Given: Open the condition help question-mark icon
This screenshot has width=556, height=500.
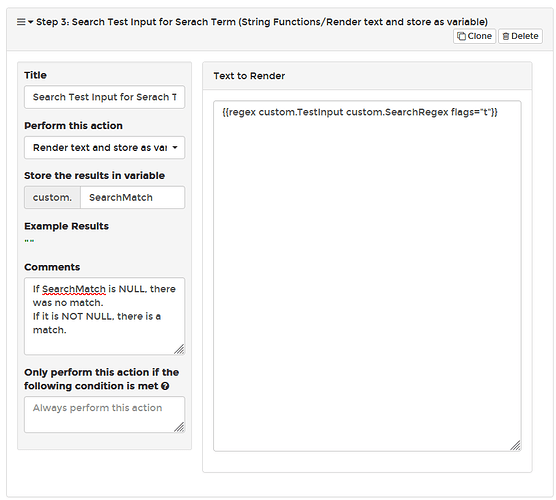Looking at the screenshot, I should point(165,386).
